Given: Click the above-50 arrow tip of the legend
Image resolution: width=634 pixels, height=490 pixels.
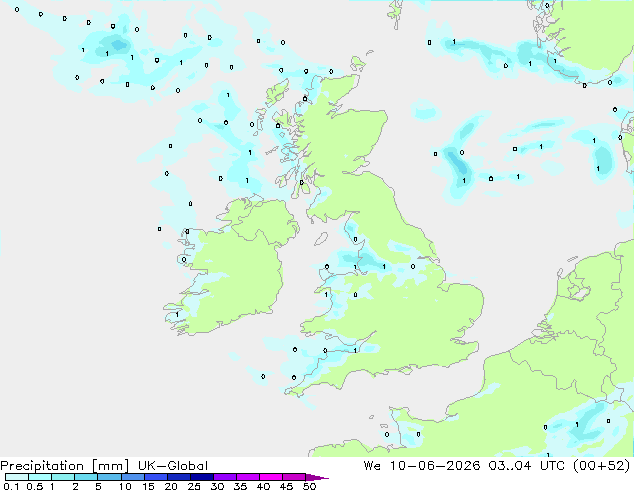Looking at the screenshot, I should coord(317,477).
